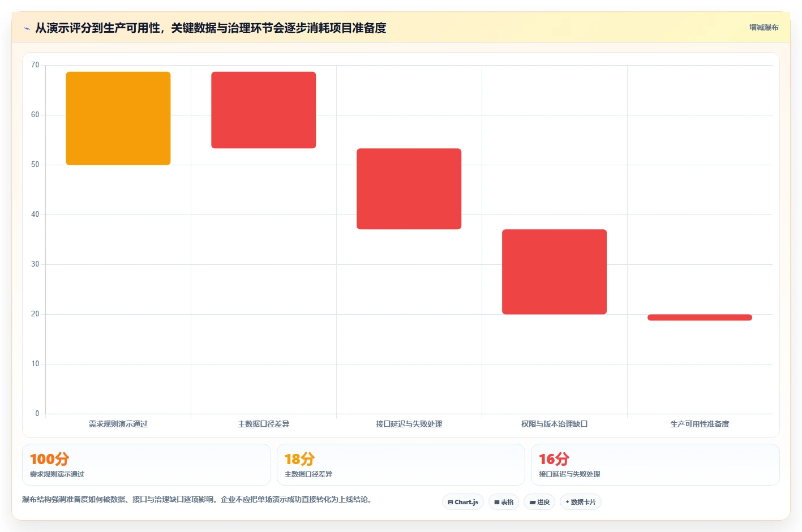802x532 pixels.
Task: Click y-axis value 0
Action: [x=37, y=414]
